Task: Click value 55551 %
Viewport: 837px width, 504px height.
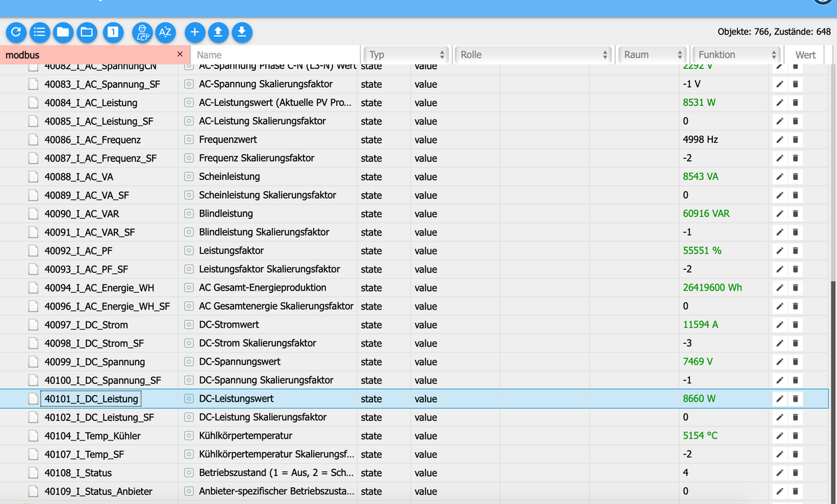Action: coord(702,250)
